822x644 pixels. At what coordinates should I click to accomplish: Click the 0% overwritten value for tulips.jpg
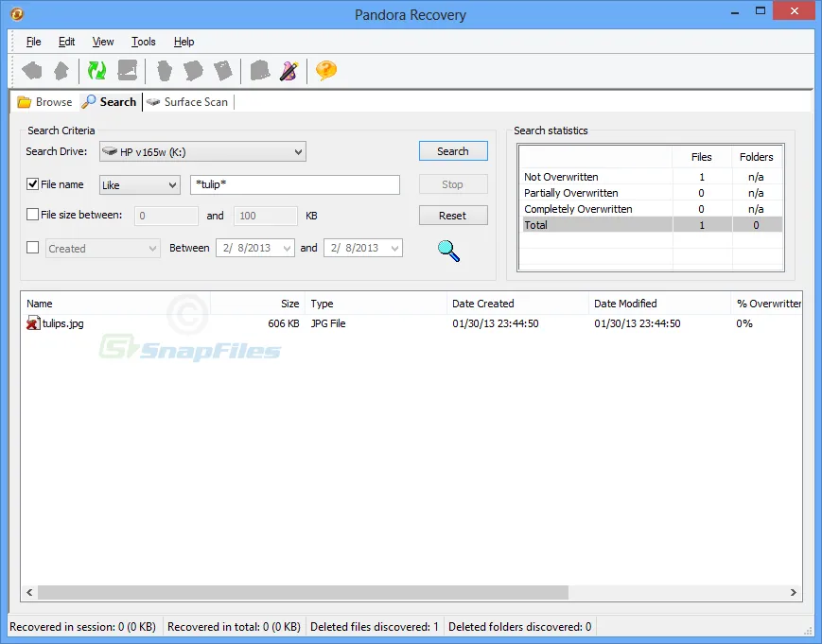click(744, 323)
